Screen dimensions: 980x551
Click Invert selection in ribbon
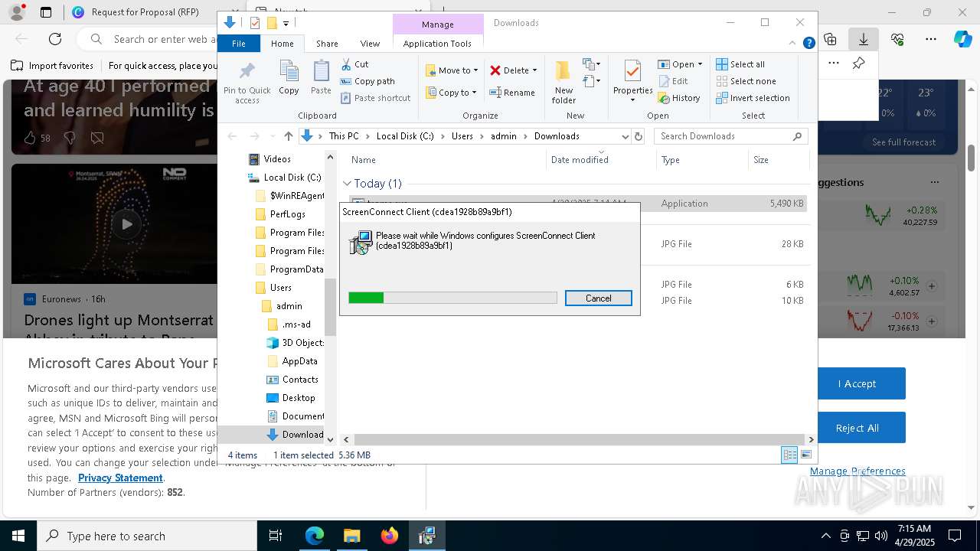pyautogui.click(x=753, y=98)
